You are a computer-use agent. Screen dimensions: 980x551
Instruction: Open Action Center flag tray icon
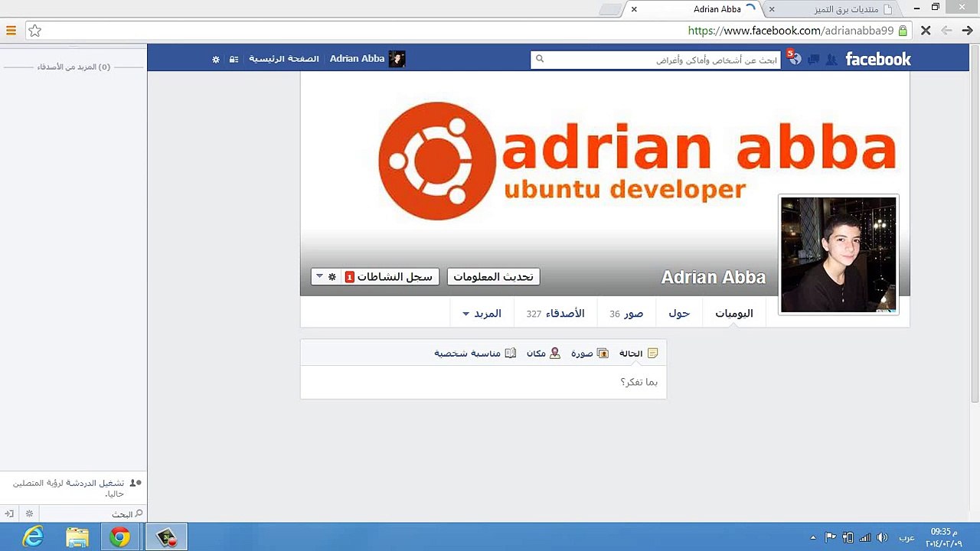[831, 537]
